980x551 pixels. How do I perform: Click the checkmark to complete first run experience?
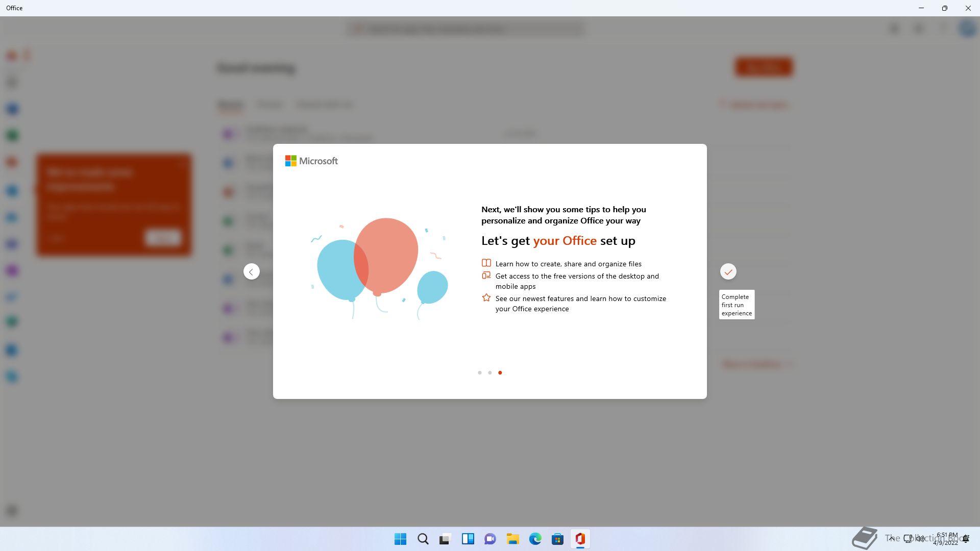728,272
